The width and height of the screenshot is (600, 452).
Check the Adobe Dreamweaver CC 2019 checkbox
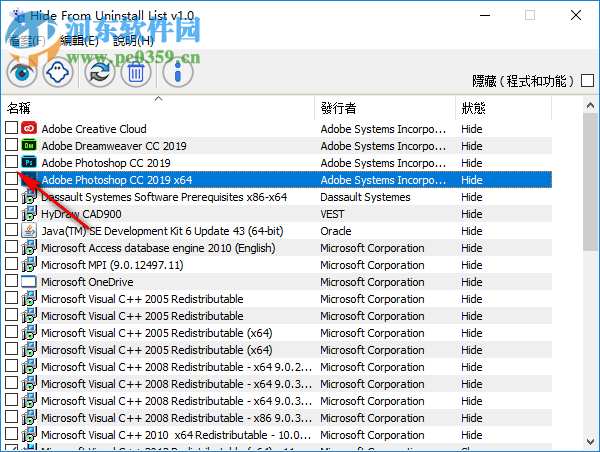pos(11,145)
